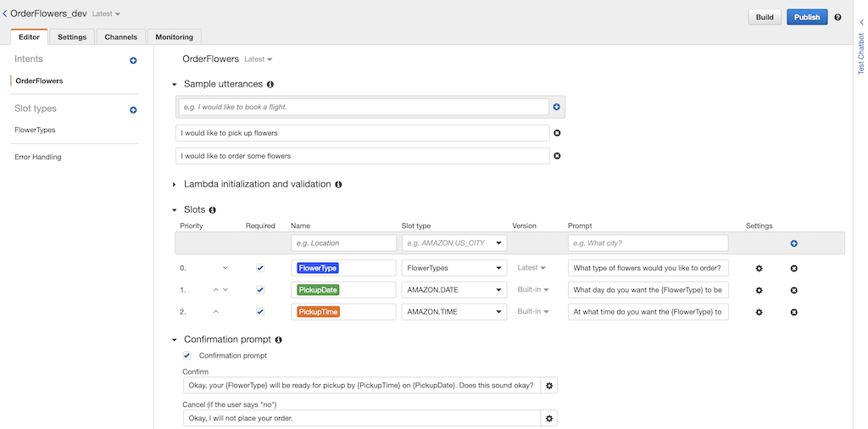This screenshot has height=429, width=868.
Task: Toggle Required checkbox for PickupDate slot
Action: pos(260,290)
